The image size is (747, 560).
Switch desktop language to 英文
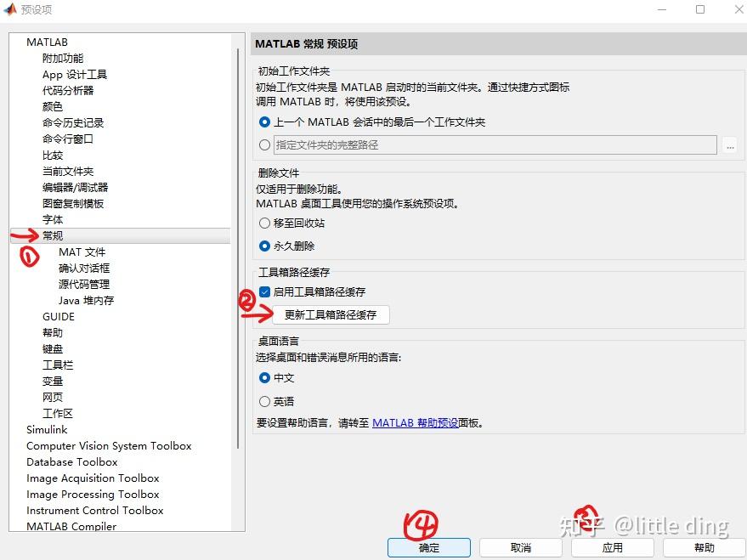point(263,401)
